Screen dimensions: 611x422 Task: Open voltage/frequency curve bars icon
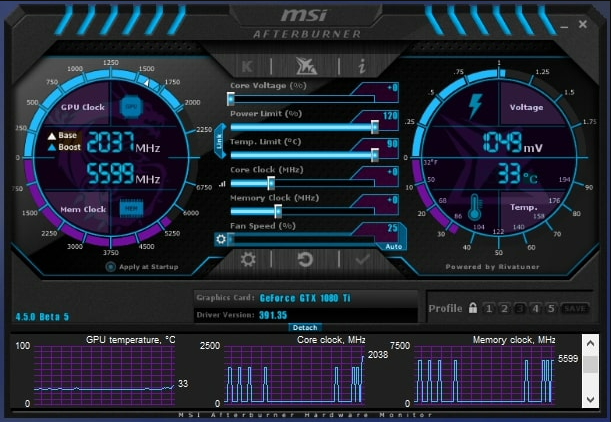point(222,184)
